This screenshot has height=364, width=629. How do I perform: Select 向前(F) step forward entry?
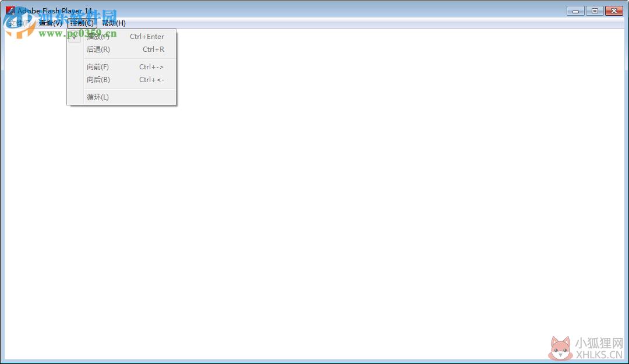[x=122, y=67]
